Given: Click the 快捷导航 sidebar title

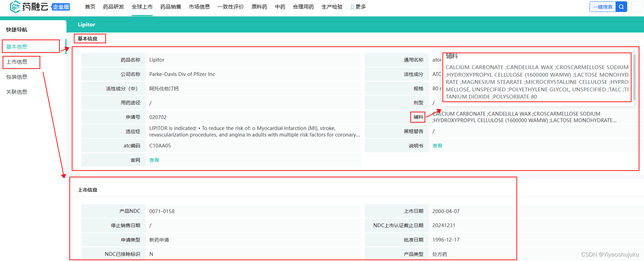Looking at the screenshot, I should pos(16,30).
